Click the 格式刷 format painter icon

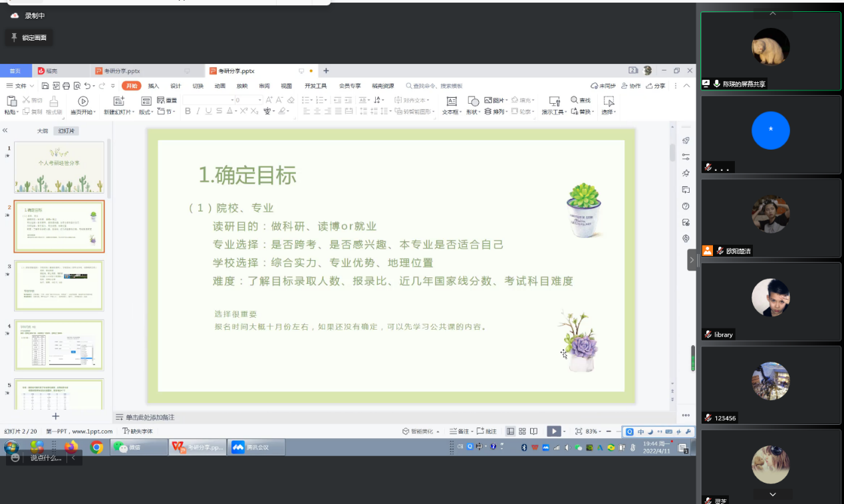[54, 101]
